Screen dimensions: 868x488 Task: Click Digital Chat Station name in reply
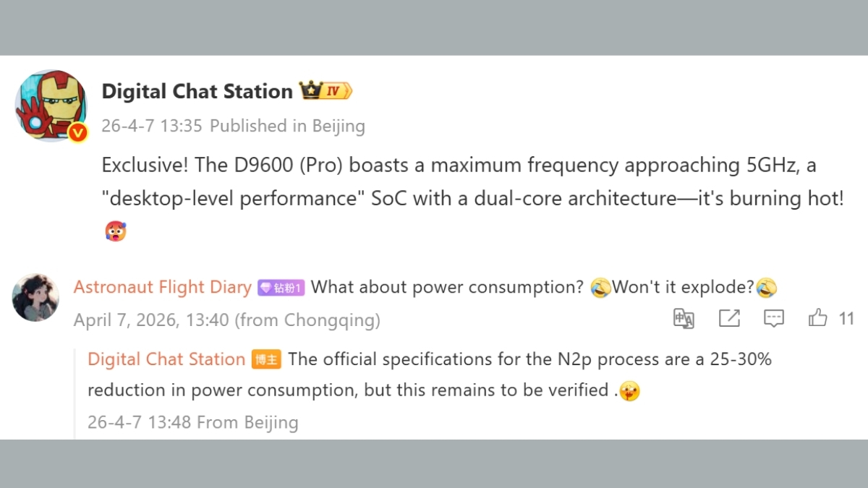[166, 359]
